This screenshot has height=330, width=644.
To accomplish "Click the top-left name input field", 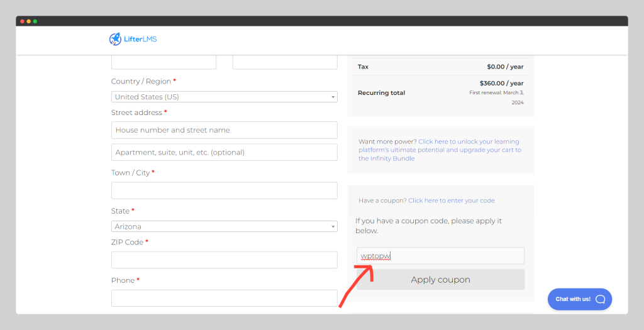I will 164,62.
